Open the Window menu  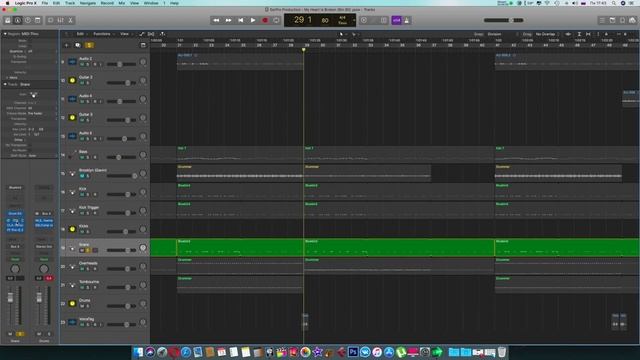click(x=151, y=3)
